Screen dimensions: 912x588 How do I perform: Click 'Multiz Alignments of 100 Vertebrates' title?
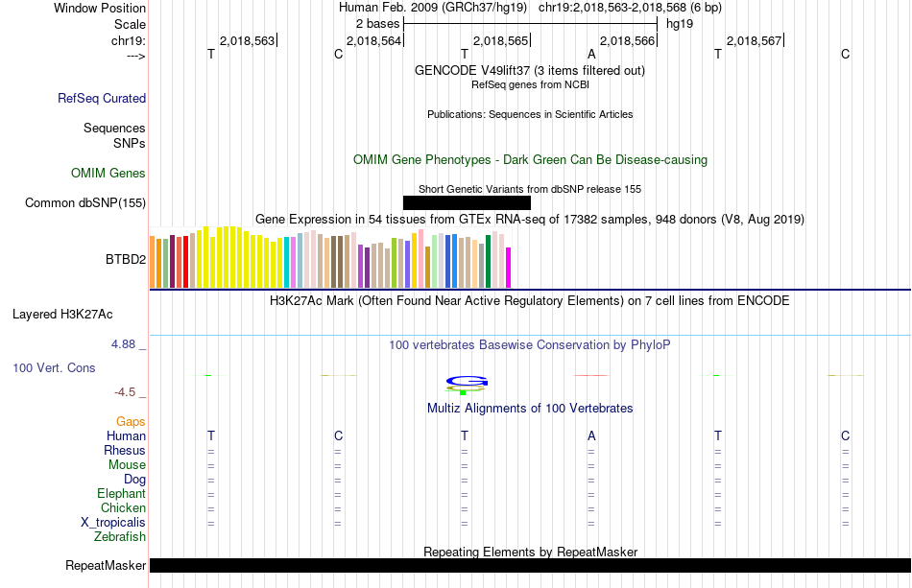pos(530,408)
